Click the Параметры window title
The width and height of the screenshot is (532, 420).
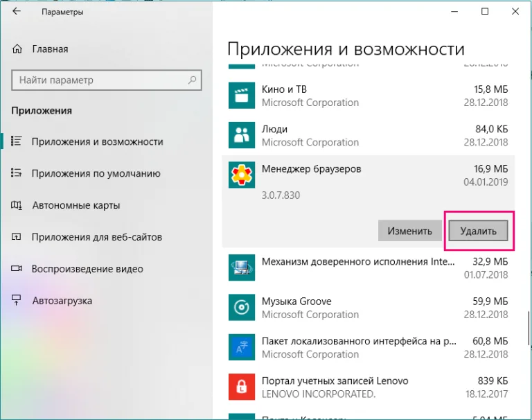(62, 12)
